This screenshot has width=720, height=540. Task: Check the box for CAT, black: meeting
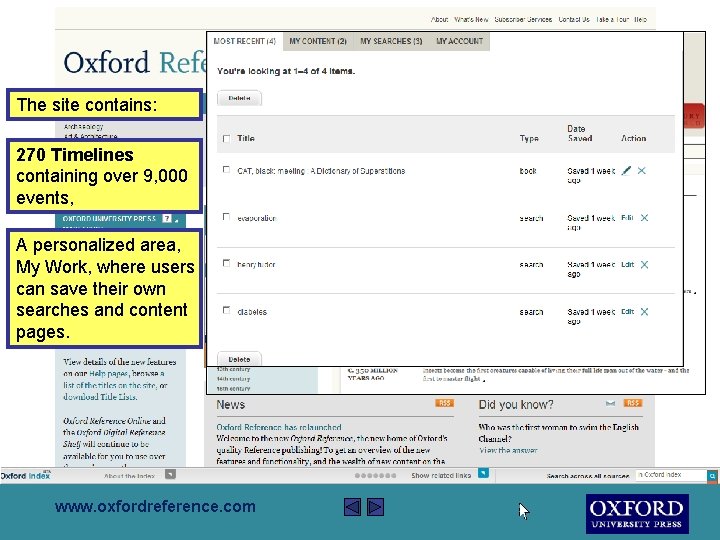226,170
